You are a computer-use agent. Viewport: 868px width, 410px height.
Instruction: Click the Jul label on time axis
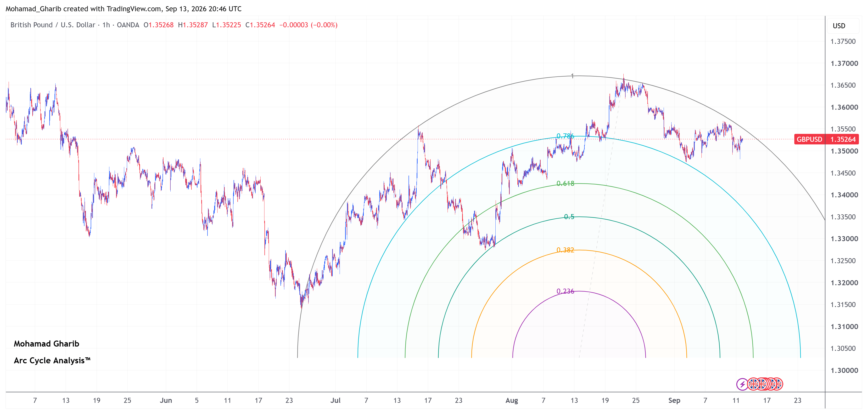point(335,401)
